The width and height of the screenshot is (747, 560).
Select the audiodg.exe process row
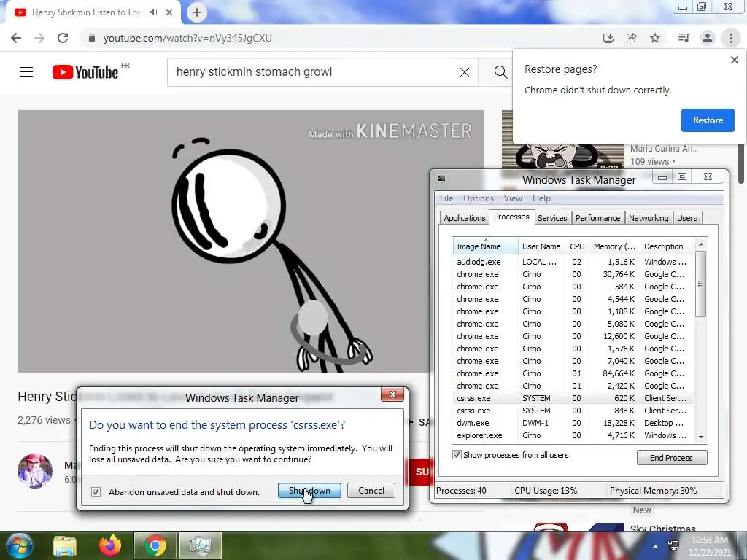tap(573, 262)
